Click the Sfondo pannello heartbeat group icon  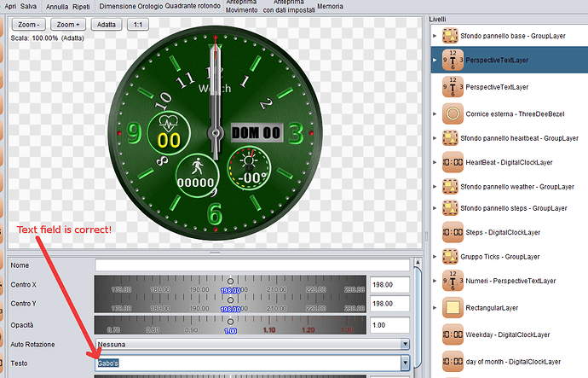[450, 138]
